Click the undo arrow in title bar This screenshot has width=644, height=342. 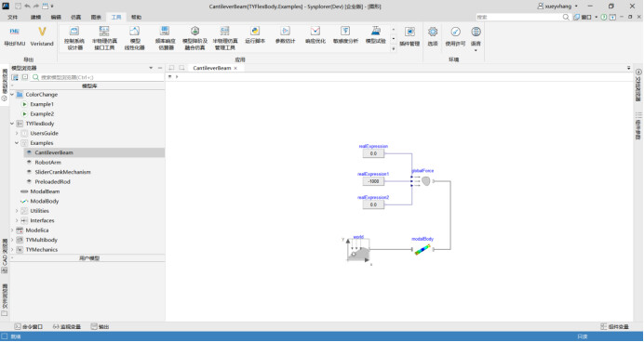(27, 7)
